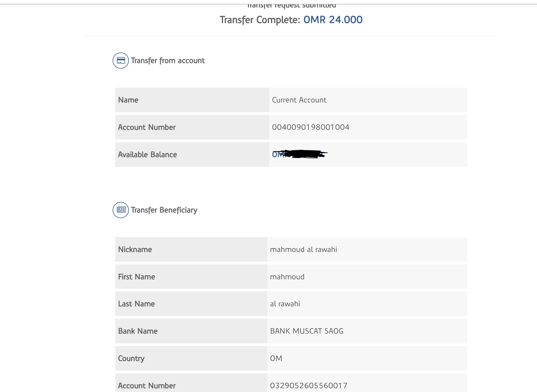Click the Nickname row label
Screen dimensions: 537x392
pos(135,250)
